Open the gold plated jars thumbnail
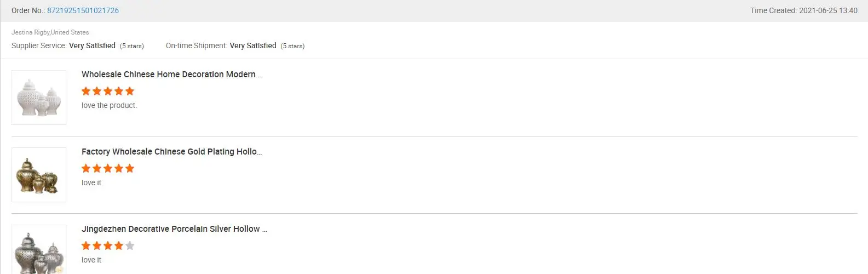This screenshot has height=274, width=868. coord(39,175)
